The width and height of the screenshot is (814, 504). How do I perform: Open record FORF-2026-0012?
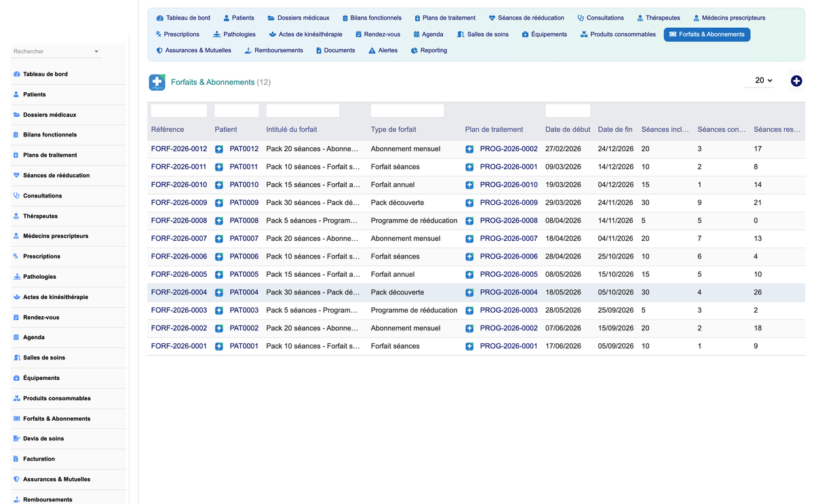click(179, 149)
